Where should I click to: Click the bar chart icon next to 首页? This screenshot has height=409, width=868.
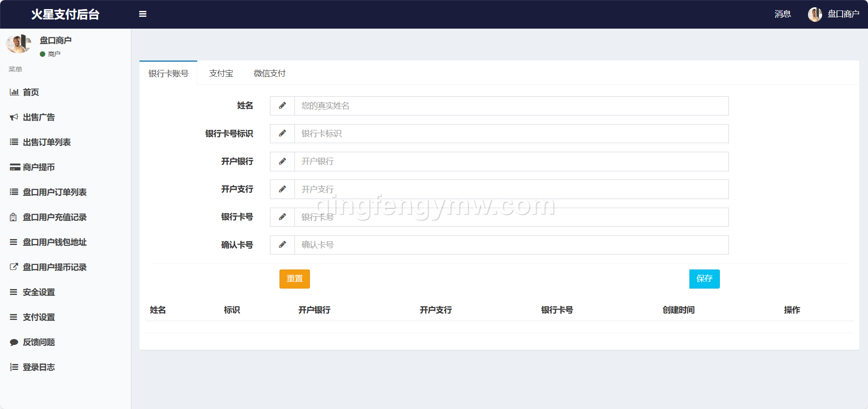[x=14, y=92]
